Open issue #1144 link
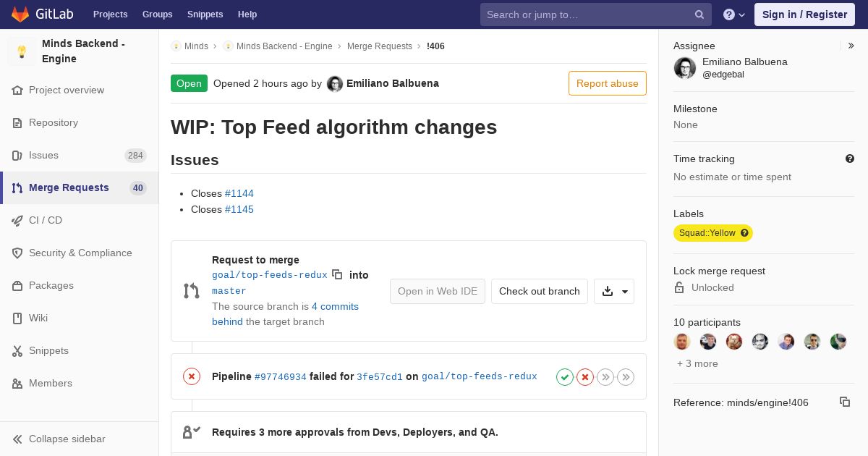Image resolution: width=868 pixels, height=456 pixels. 239,193
